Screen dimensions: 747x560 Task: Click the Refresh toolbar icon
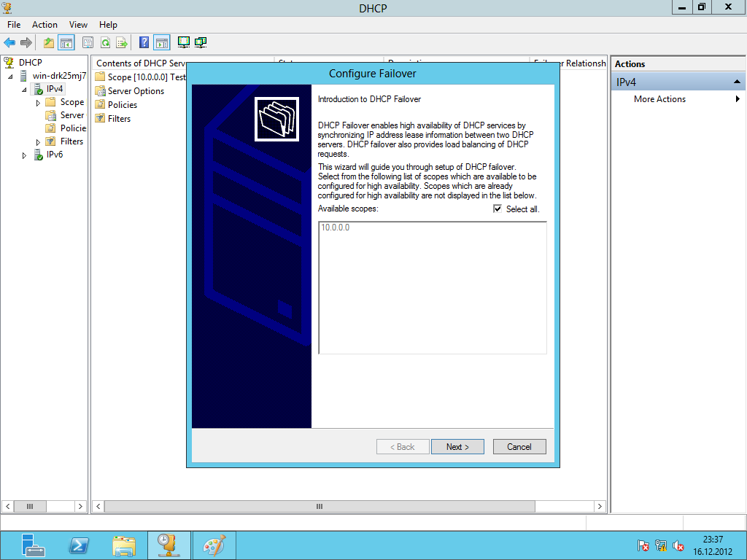(x=105, y=43)
